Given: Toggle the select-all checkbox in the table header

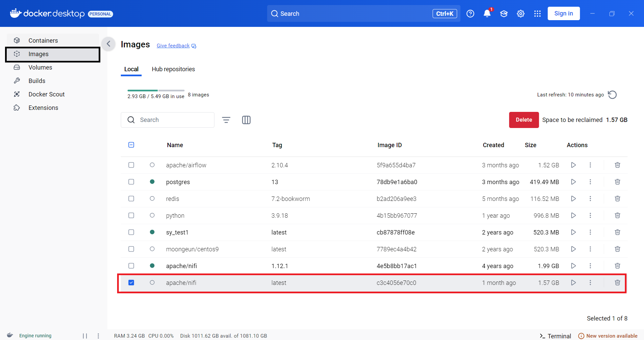Looking at the screenshot, I should click(131, 145).
